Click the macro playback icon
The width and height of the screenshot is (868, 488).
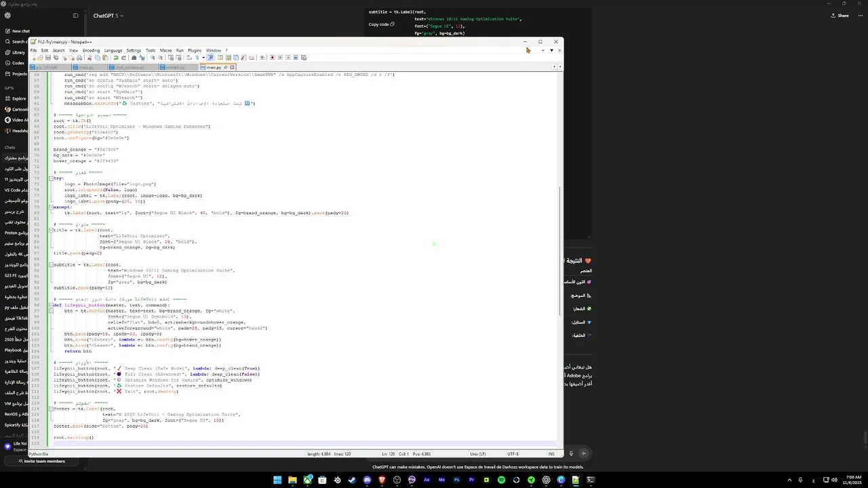[288, 58]
